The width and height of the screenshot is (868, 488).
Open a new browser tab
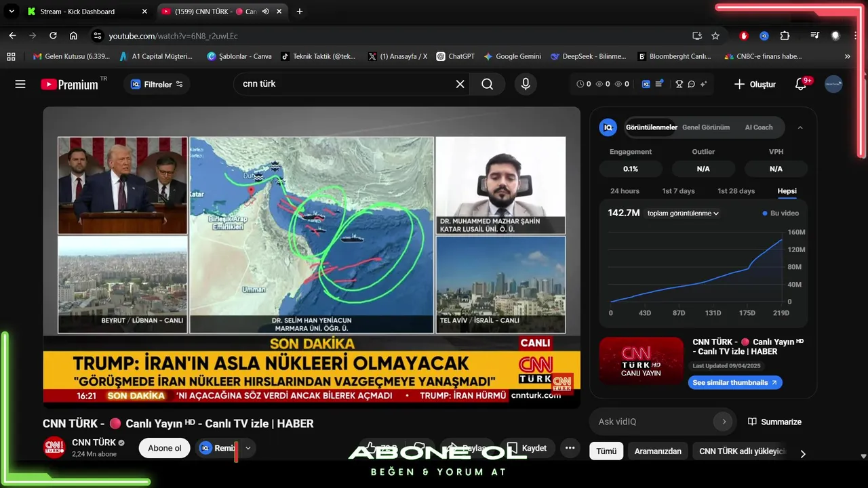pyautogui.click(x=300, y=12)
